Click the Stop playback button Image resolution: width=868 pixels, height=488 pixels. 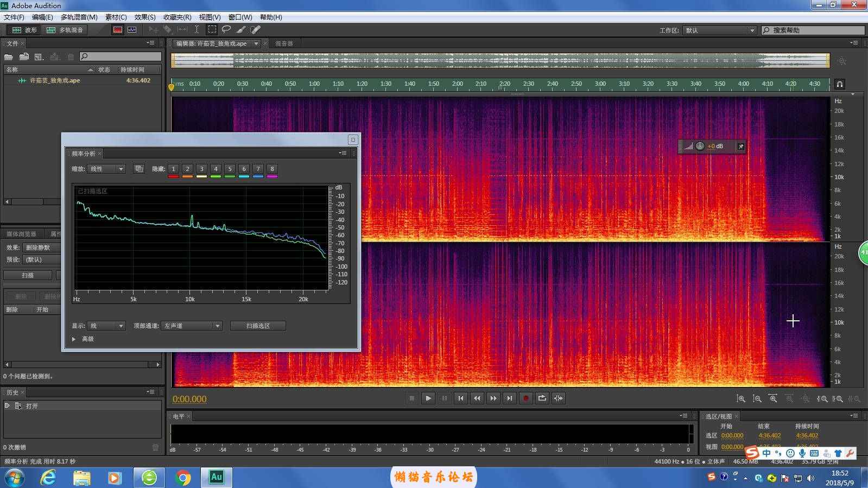pos(412,398)
